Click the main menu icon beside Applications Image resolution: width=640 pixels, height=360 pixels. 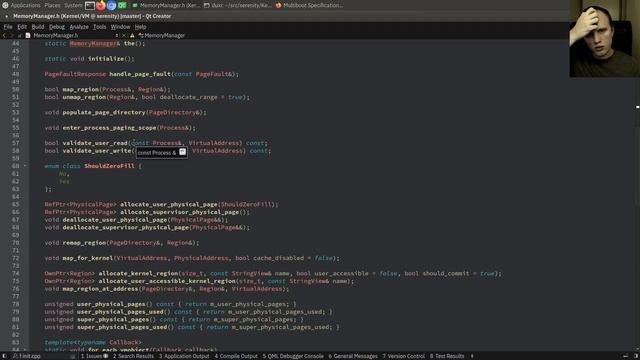[5, 5]
